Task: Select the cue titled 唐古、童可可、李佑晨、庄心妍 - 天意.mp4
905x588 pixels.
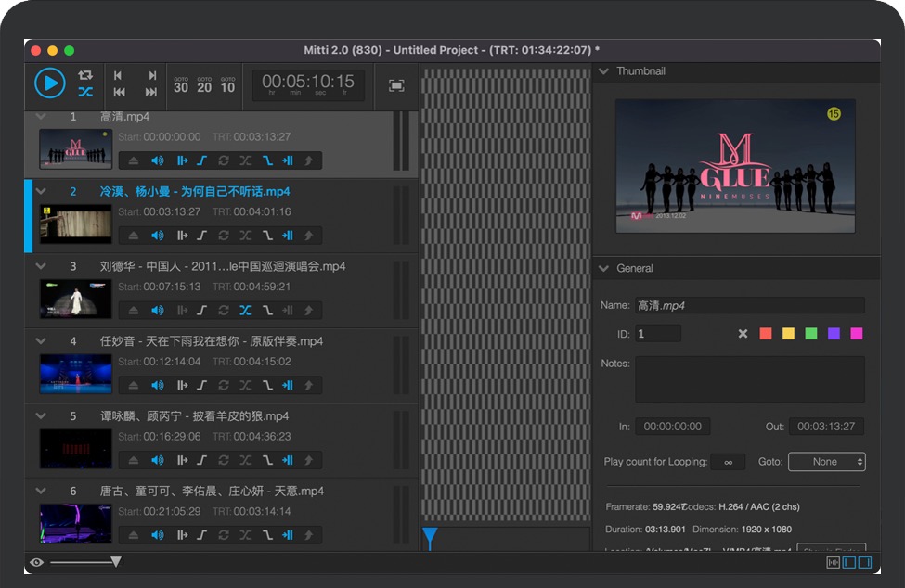Action: [212, 492]
